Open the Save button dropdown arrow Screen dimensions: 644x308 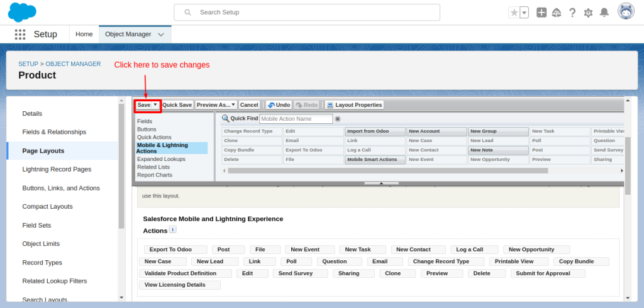155,105
